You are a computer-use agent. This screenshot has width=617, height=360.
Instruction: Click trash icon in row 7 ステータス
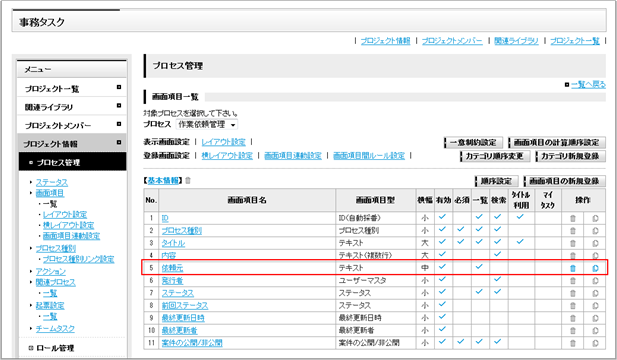[573, 293]
